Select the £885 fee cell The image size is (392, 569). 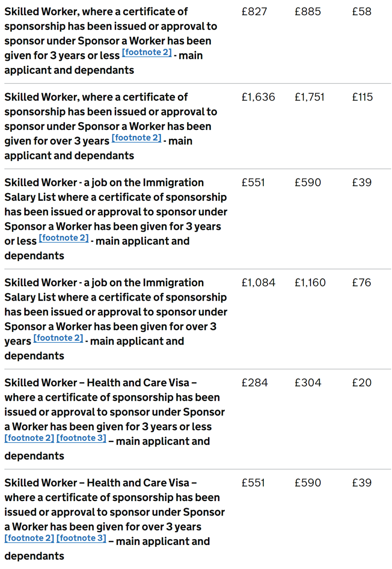(308, 12)
